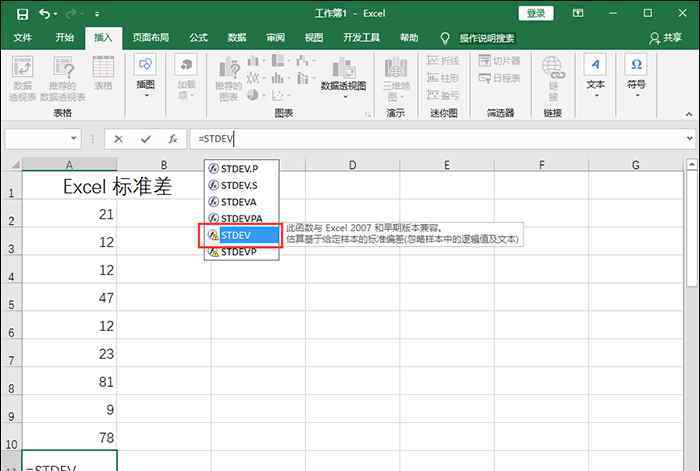
Task: Click the Enter checkmark in formula bar
Action: (x=146, y=139)
